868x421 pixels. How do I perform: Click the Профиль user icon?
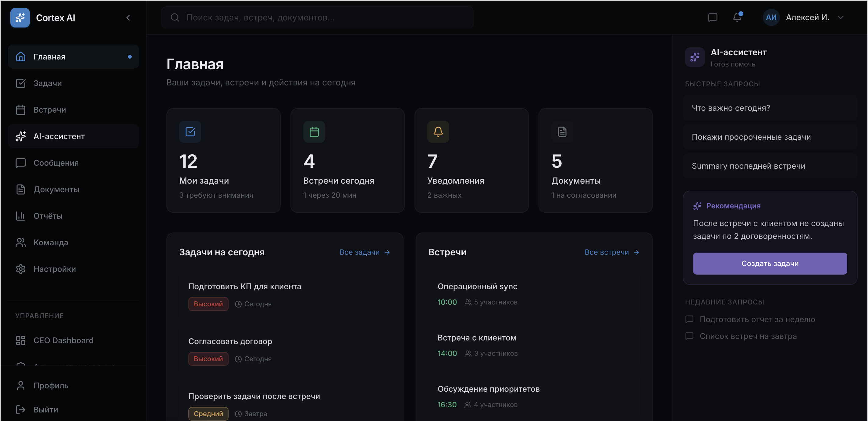pos(20,386)
